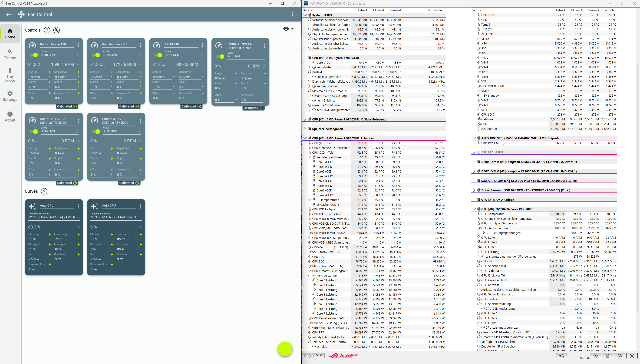Expand the ASUS EC: ASUS sensor group
Screen dimensions: 640x364
click(x=474, y=152)
